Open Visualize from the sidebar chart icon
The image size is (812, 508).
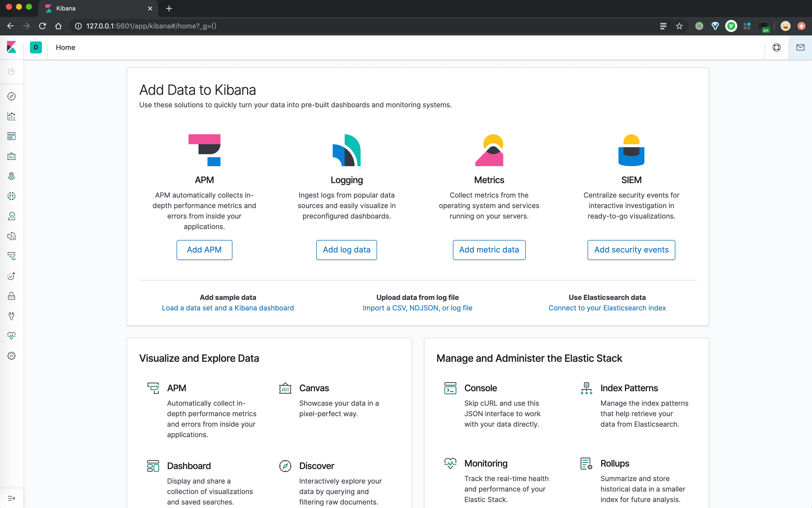(x=11, y=116)
